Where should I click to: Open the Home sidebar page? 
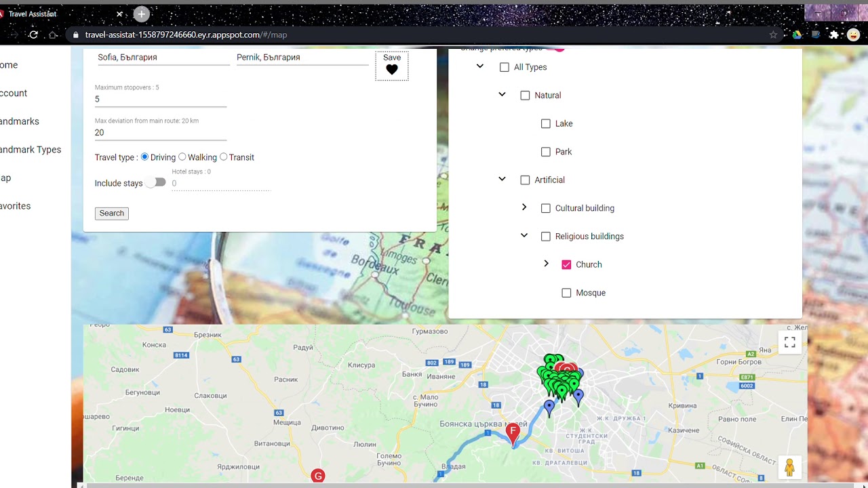8,65
